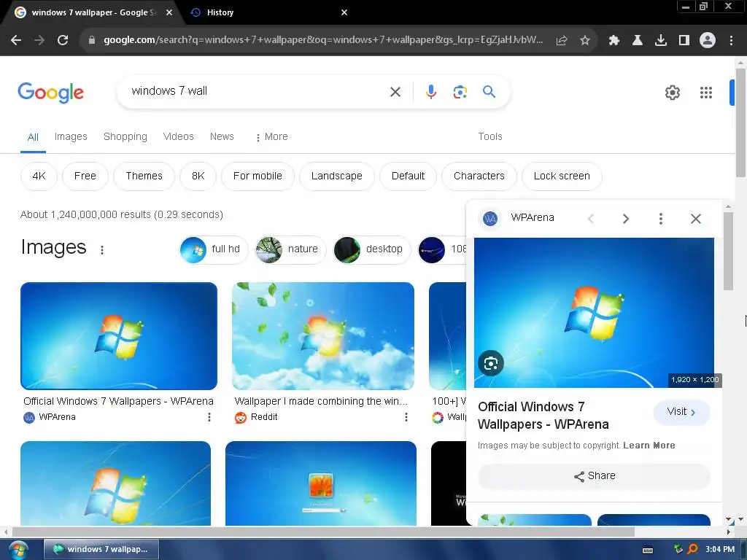Image resolution: width=747 pixels, height=560 pixels.
Task: Open Google quick settings gear
Action: click(x=672, y=93)
